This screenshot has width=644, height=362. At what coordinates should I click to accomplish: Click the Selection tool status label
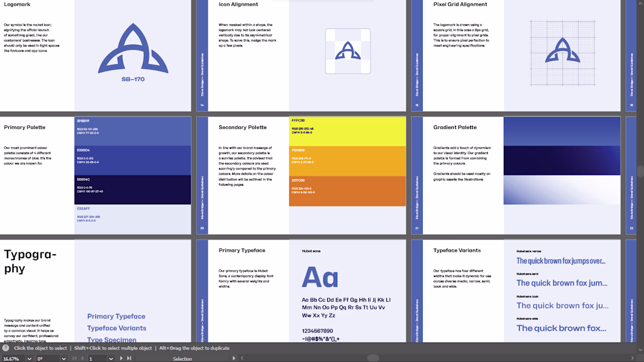pyautogui.click(x=182, y=358)
